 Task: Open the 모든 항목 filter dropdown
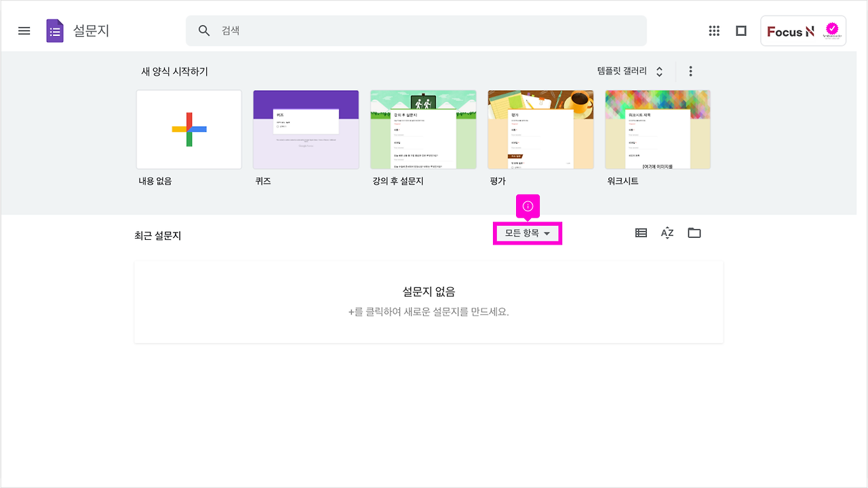click(528, 233)
